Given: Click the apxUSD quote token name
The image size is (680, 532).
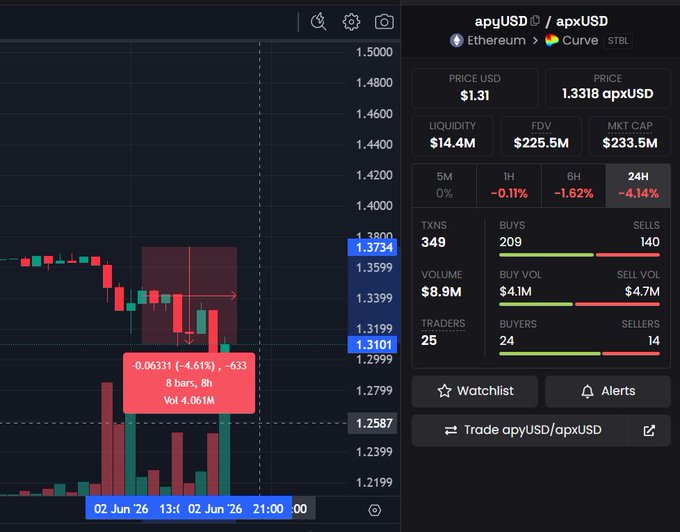Looking at the screenshot, I should coord(582,21).
